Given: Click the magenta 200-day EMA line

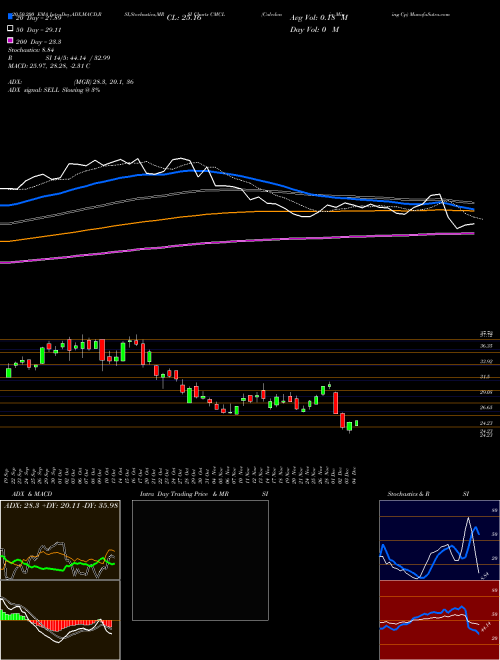Looking at the screenshot, I should (x=236, y=241).
